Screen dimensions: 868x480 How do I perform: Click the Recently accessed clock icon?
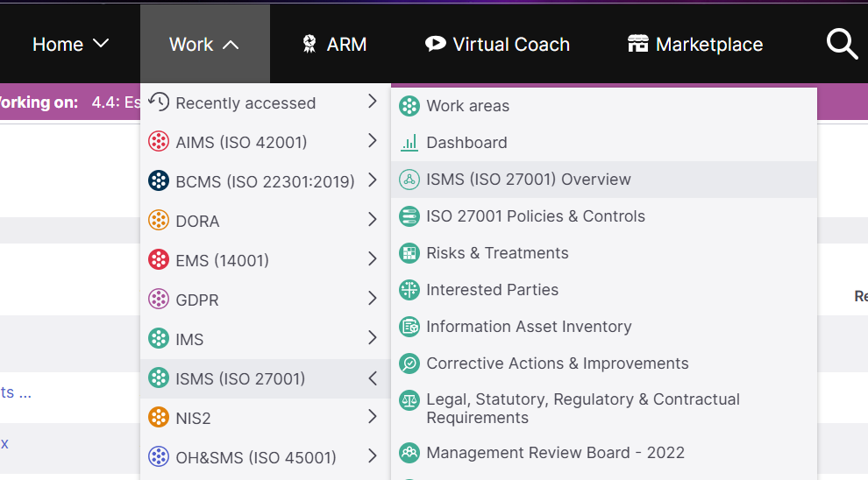coord(159,102)
